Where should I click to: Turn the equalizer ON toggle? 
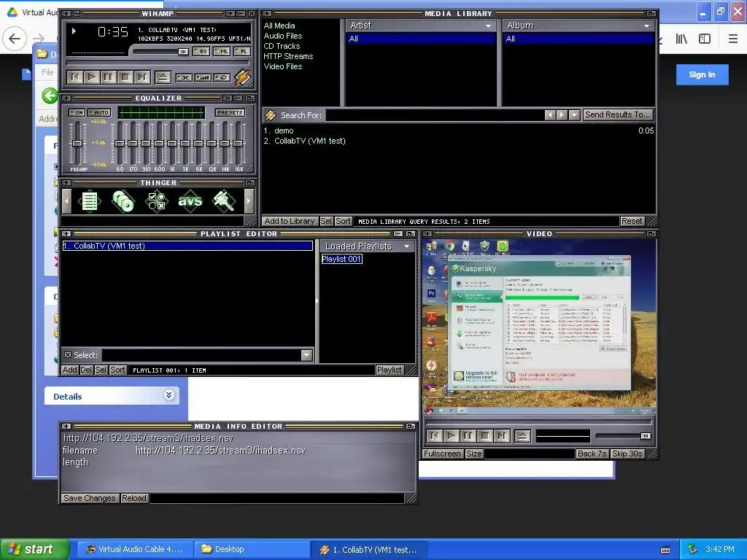pyautogui.click(x=77, y=113)
